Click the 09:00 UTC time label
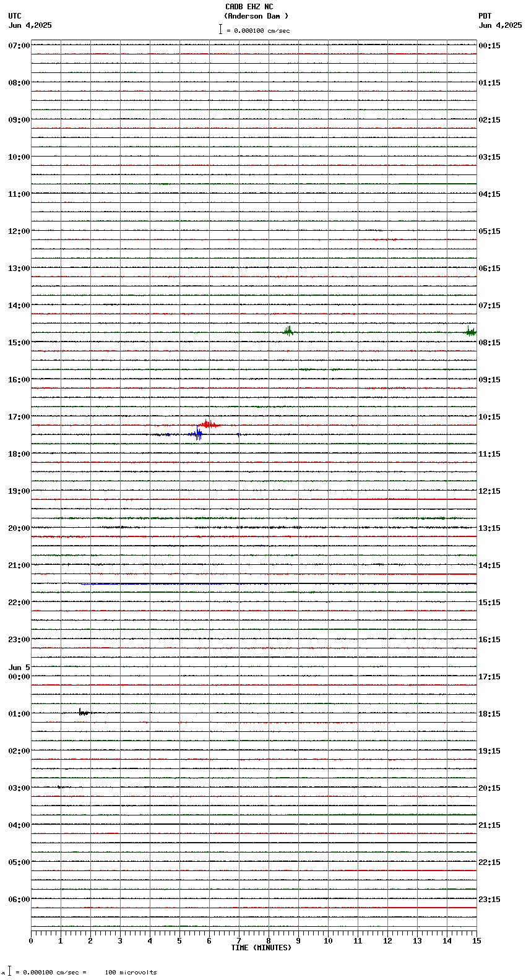This screenshot has width=526, height=980. [19, 120]
